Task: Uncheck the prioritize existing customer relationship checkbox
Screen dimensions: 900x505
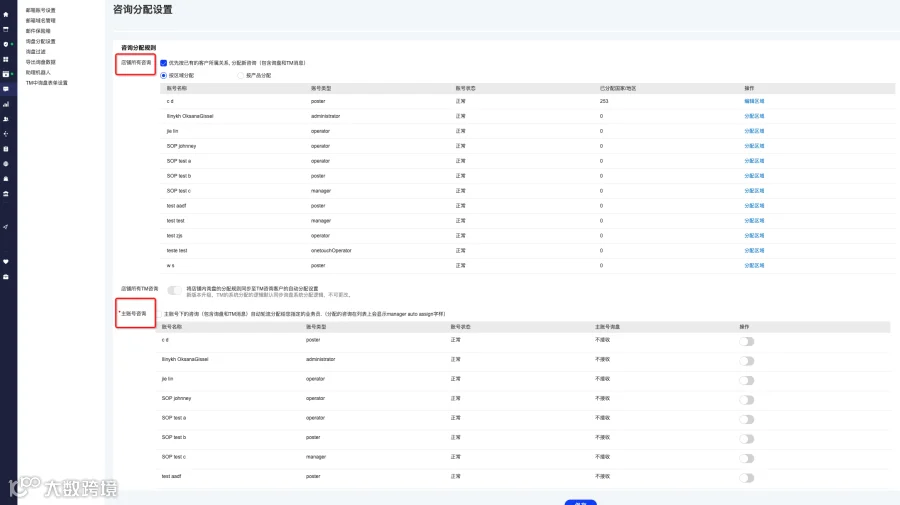Action: pyautogui.click(x=164, y=63)
